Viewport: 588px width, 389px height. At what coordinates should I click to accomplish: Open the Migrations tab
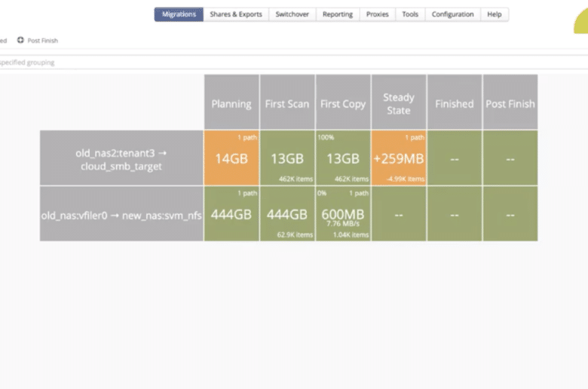179,14
